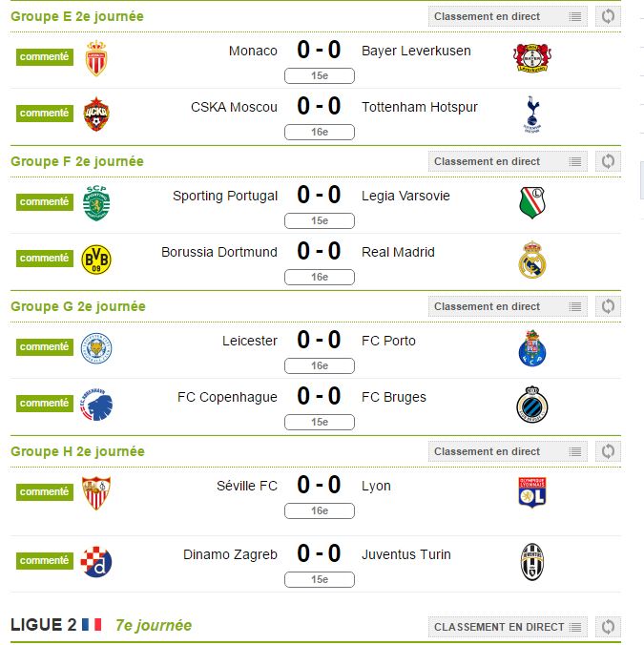Refresh the Groupe G matches
This screenshot has height=645, width=644.
pos(608,306)
